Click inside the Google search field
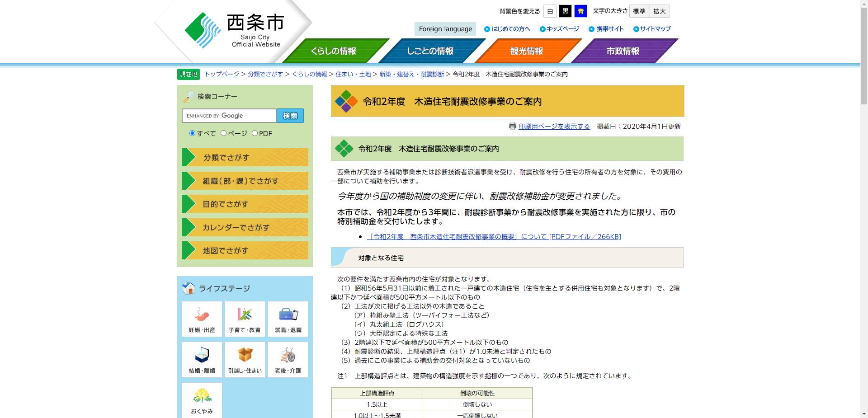The width and height of the screenshot is (868, 418). [x=229, y=116]
